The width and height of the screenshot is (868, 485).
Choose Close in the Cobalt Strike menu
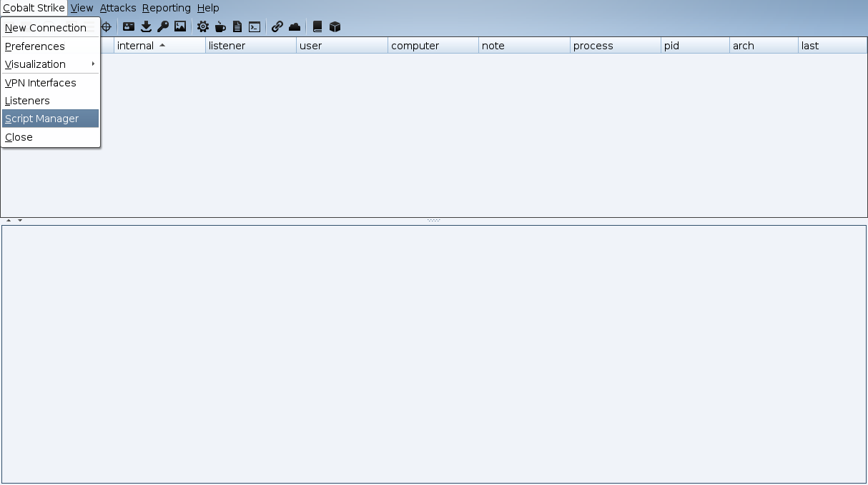[x=50, y=137]
